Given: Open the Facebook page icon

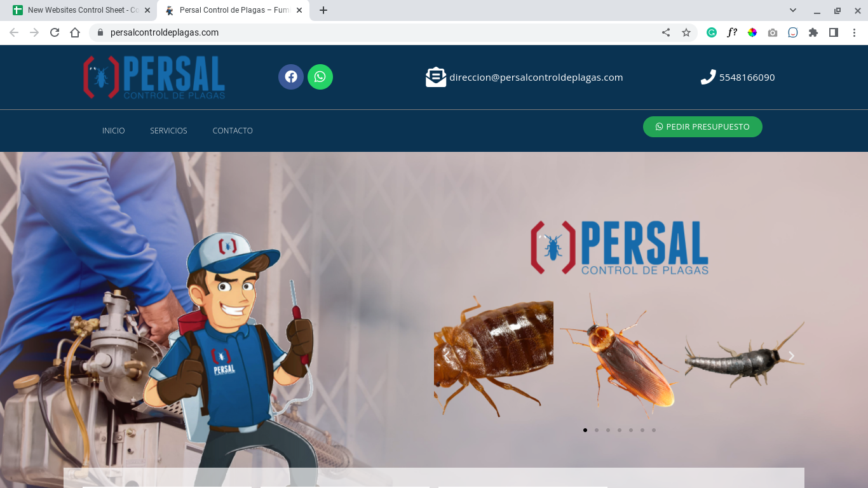Looking at the screenshot, I should [x=291, y=77].
